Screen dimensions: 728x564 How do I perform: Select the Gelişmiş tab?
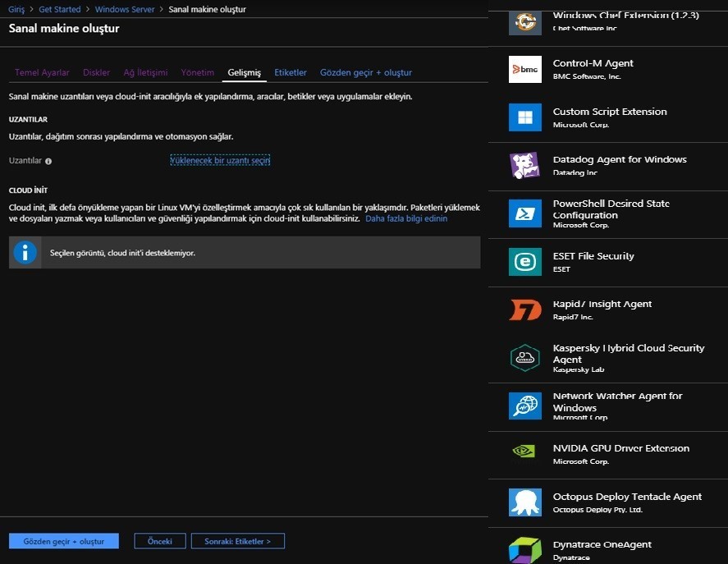(x=245, y=72)
